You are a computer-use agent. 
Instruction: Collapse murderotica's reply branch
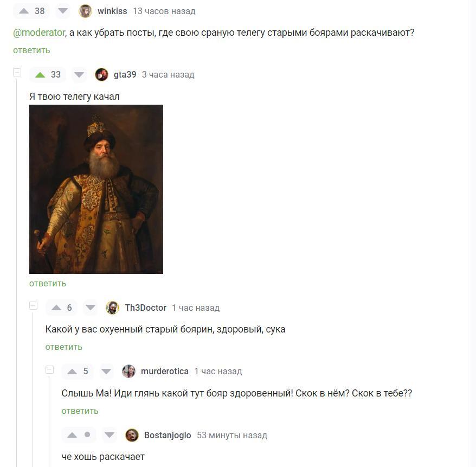(49, 369)
